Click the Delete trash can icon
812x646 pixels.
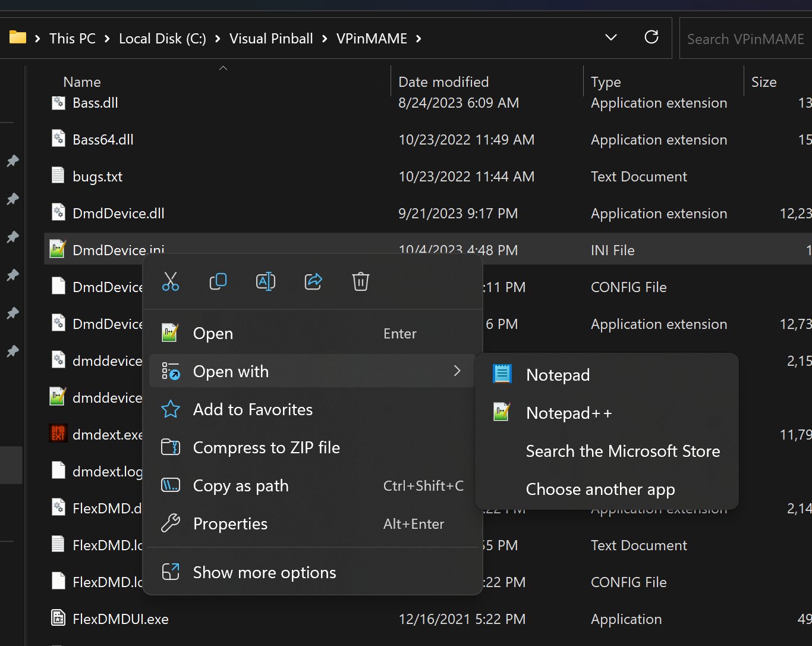(361, 281)
